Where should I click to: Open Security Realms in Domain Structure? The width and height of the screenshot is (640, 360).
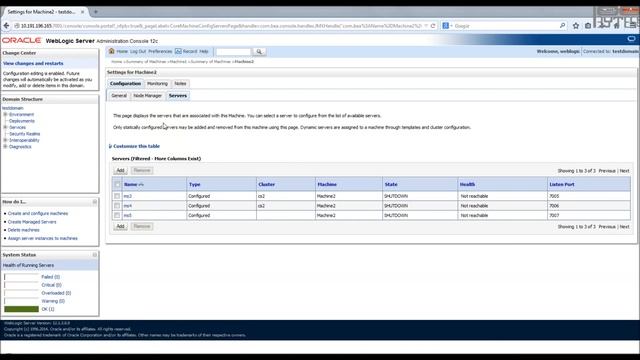click(x=24, y=133)
